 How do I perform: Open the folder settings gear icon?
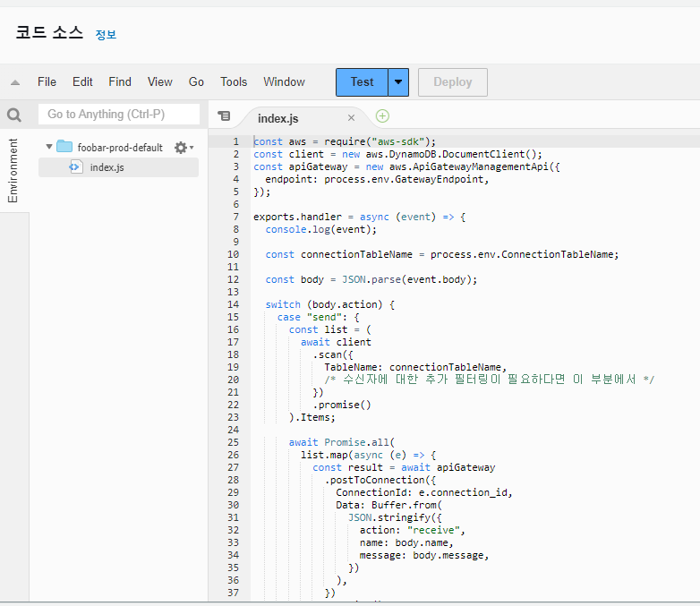click(182, 148)
